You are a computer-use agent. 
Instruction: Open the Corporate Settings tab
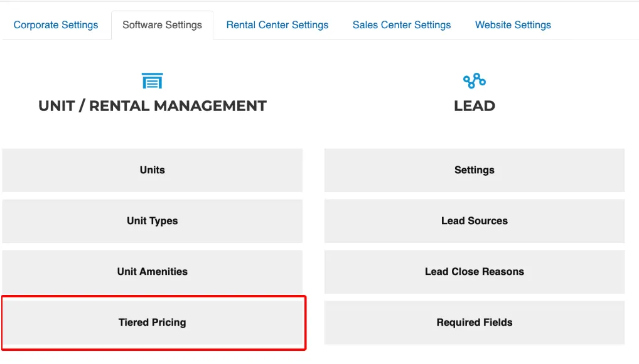pyautogui.click(x=56, y=25)
